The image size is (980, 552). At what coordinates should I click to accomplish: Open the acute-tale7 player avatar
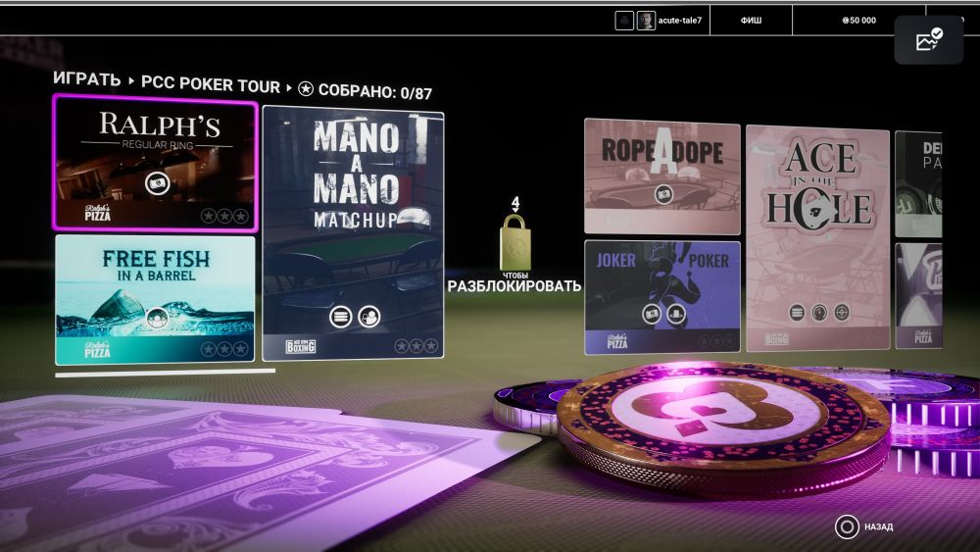[x=646, y=21]
